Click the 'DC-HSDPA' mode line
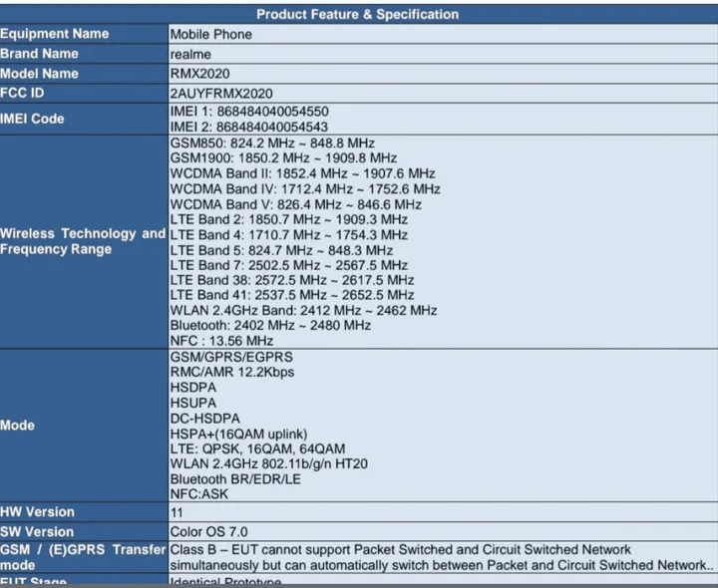This screenshot has height=588, width=718. click(205, 419)
